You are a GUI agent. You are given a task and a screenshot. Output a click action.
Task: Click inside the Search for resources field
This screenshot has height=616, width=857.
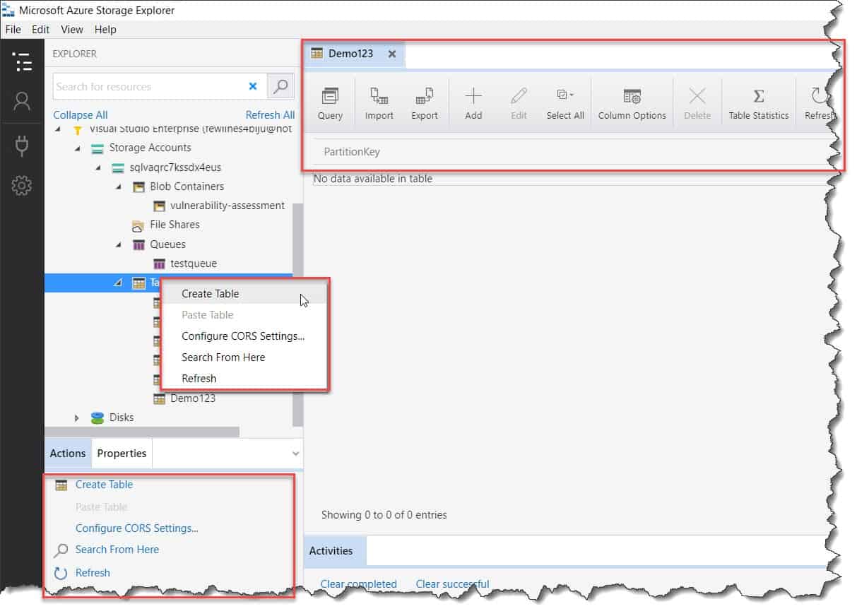(x=141, y=86)
